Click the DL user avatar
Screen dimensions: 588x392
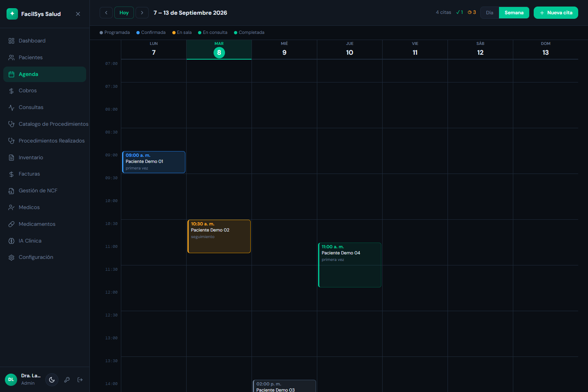[11, 379]
